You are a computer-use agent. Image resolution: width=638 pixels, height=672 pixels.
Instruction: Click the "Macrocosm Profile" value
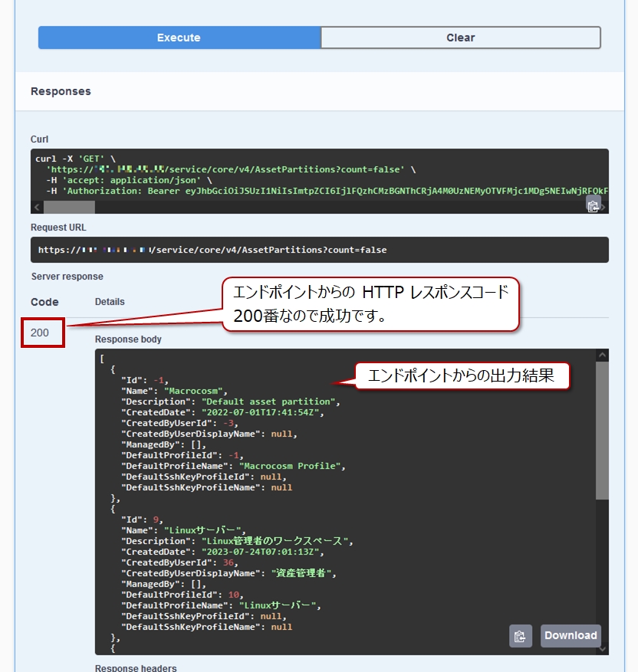290,467
